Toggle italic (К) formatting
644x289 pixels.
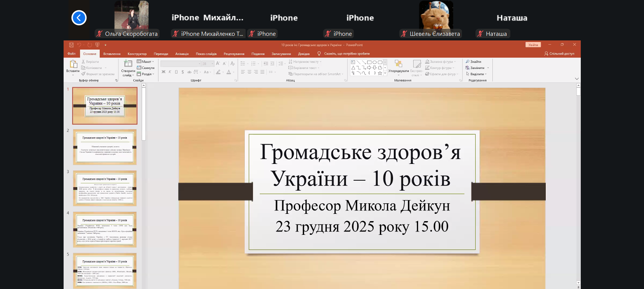point(170,72)
